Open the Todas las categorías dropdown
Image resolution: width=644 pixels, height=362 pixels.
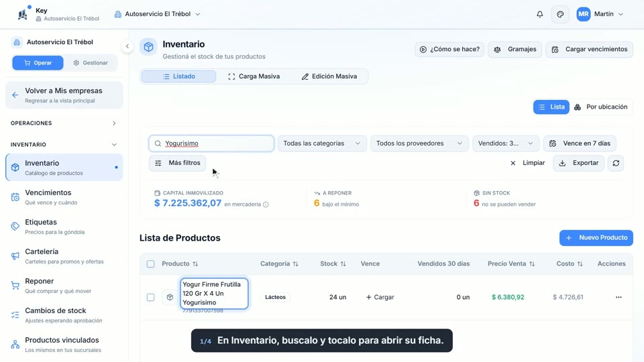(x=322, y=143)
